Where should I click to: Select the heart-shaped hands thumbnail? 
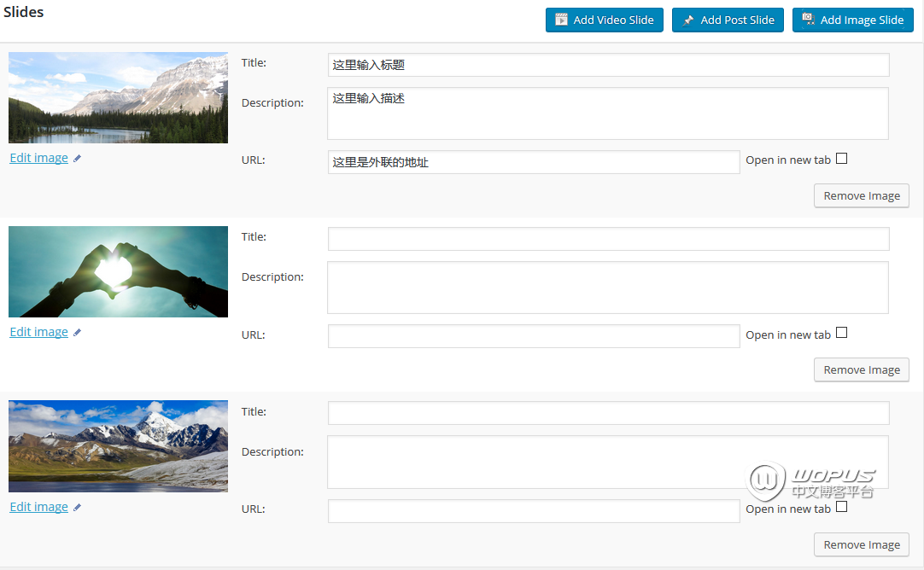pos(118,271)
